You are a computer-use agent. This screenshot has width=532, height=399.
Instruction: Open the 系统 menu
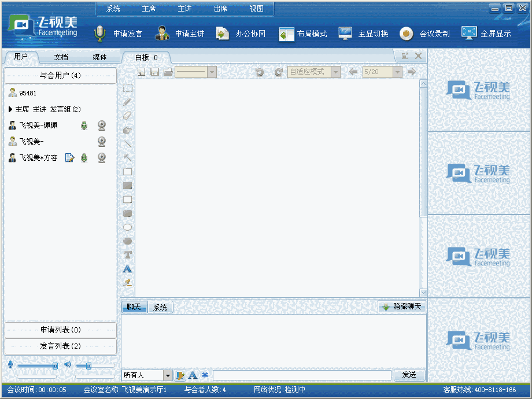[x=113, y=9]
